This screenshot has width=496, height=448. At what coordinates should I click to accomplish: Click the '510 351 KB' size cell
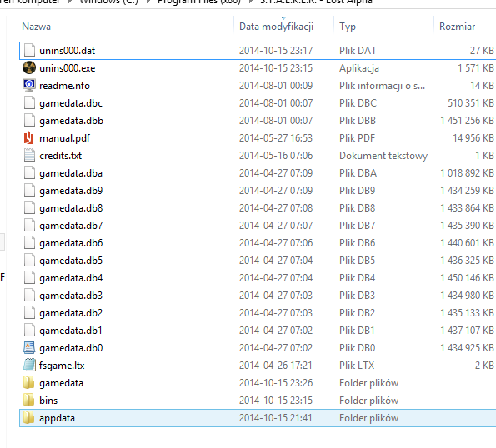coord(471,103)
